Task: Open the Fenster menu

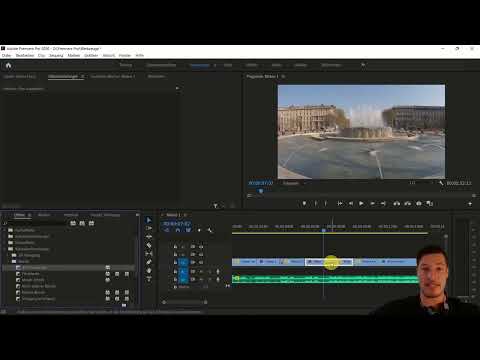Action: tap(125, 55)
